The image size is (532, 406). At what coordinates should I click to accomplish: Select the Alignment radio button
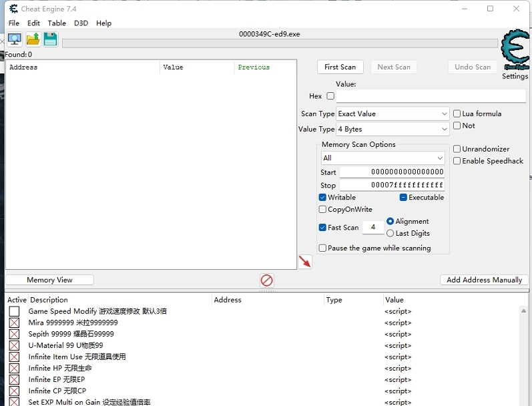coord(390,221)
